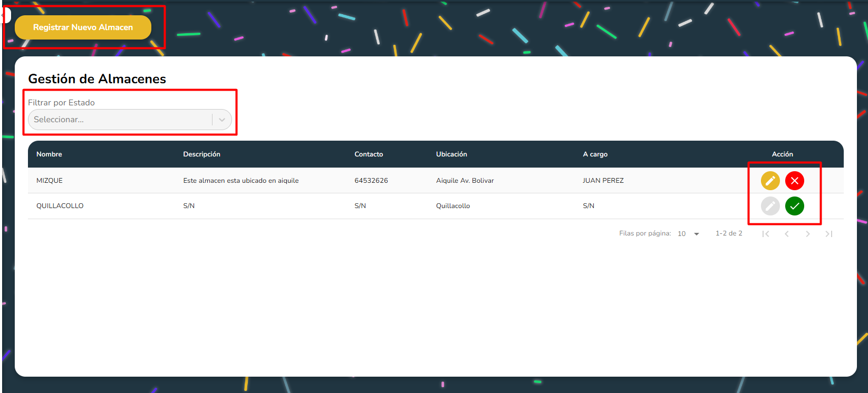Go to the first page of results
This screenshot has width=868, height=393.
click(x=766, y=234)
